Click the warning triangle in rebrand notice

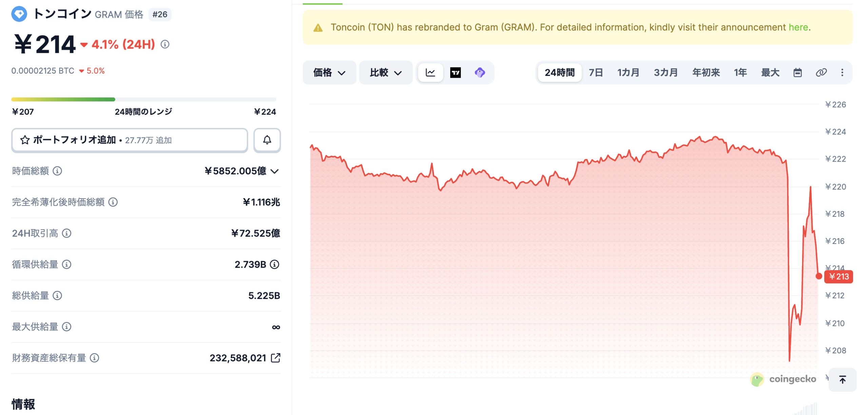(x=318, y=27)
